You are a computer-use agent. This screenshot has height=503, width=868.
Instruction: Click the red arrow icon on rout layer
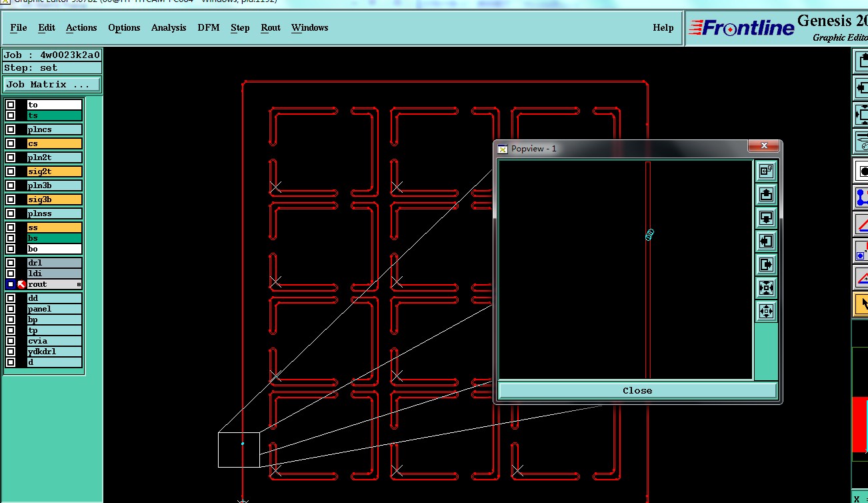tap(21, 284)
